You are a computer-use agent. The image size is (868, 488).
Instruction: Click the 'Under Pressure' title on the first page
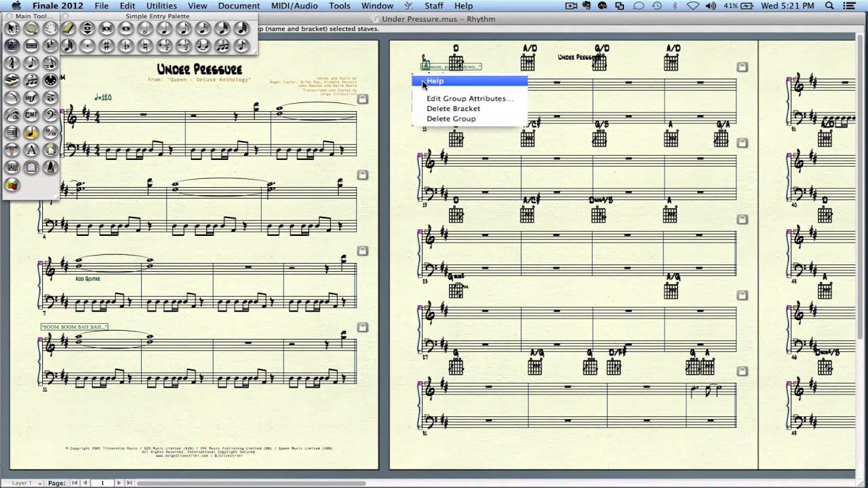coord(199,69)
